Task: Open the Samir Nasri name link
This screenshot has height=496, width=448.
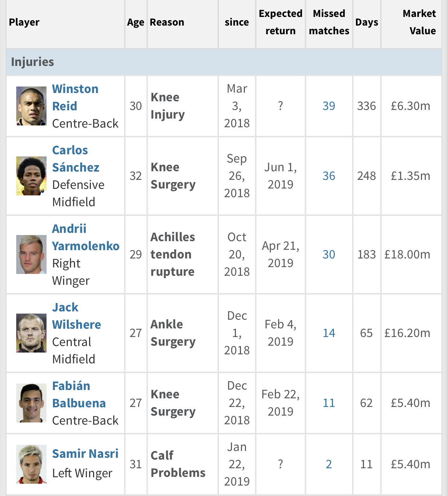Action: click(85, 453)
